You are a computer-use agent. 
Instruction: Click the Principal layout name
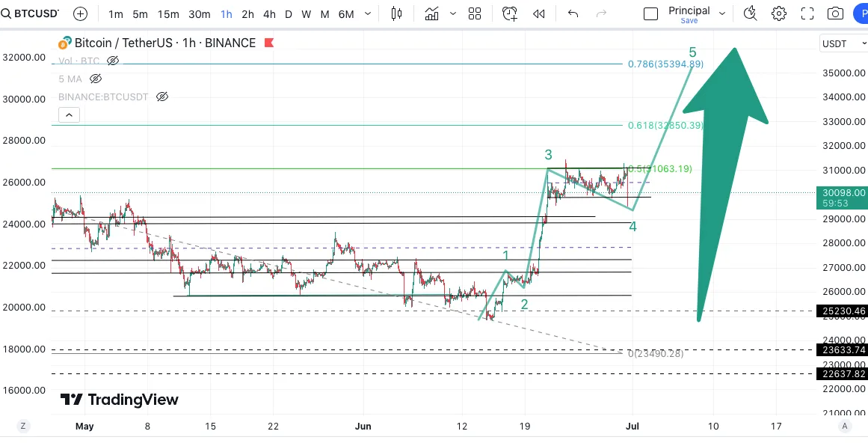coord(689,10)
